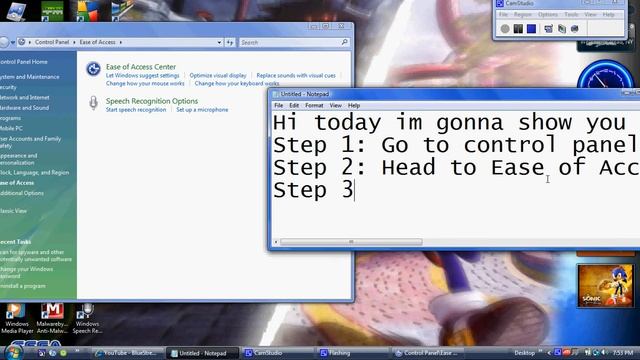Click Replace sounds with visual cues

tap(296, 76)
